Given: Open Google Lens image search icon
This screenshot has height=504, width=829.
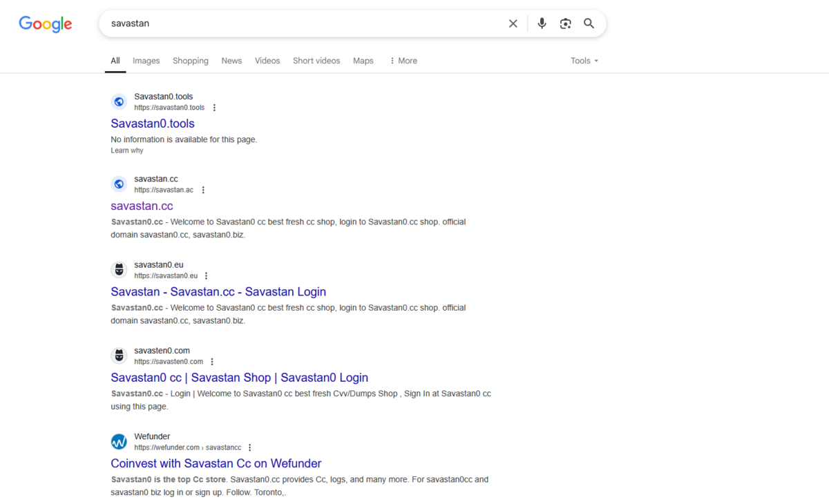Looking at the screenshot, I should [566, 23].
